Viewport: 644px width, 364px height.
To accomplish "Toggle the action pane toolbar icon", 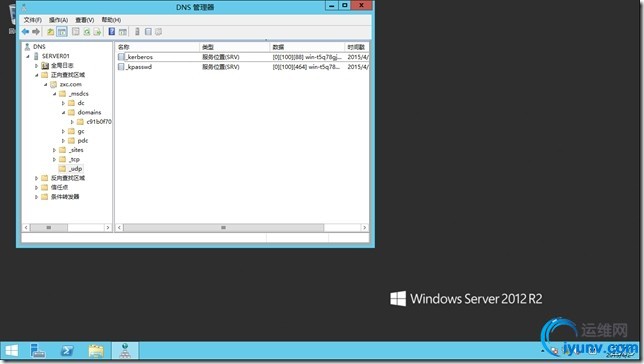I will 122,32.
